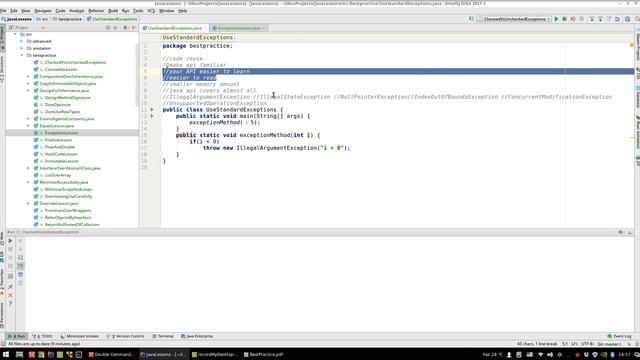This screenshot has height=360, width=640.
Task: Collapse the src folder in the tree
Action: coord(16,34)
